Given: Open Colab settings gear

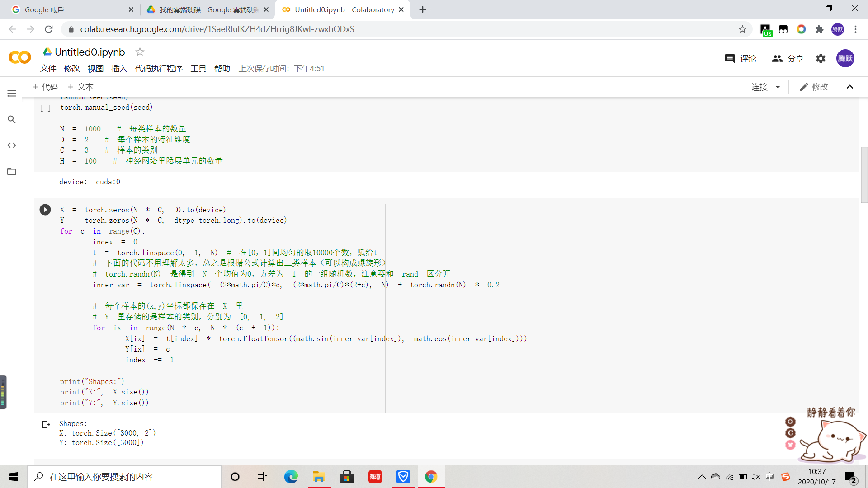Looking at the screenshot, I should (x=821, y=59).
